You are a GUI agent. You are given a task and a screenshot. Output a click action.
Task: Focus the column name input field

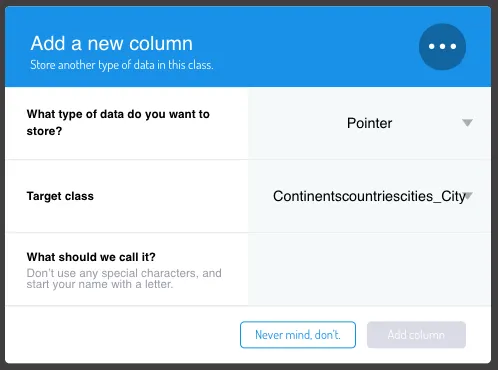tap(369, 269)
